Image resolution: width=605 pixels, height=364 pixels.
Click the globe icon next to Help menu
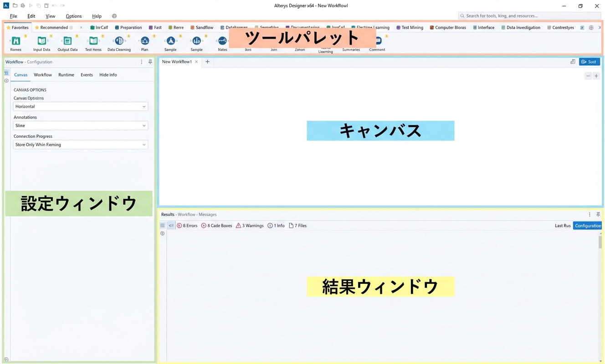coord(114,16)
